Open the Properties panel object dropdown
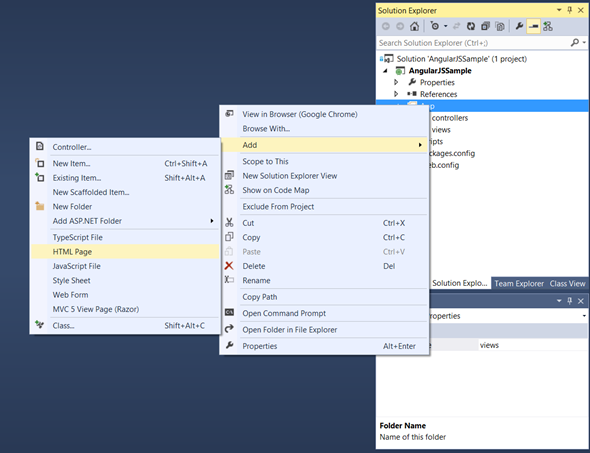Image resolution: width=590 pixels, height=453 pixels. [x=584, y=316]
